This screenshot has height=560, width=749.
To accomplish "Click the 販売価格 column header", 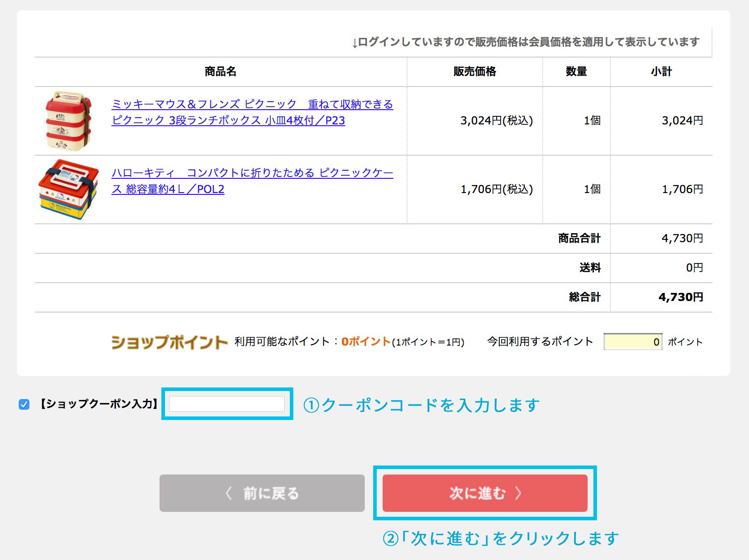I will coord(474,71).
